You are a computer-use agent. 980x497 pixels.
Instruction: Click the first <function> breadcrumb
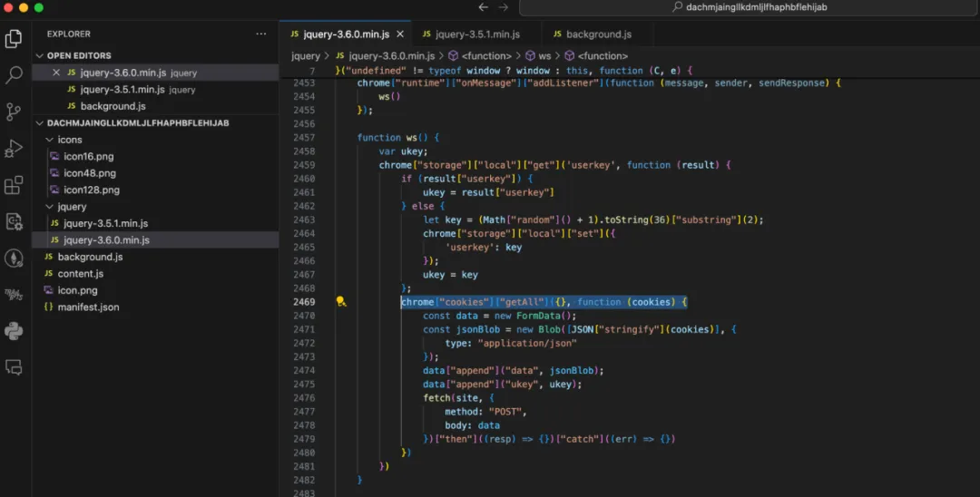tap(479, 56)
